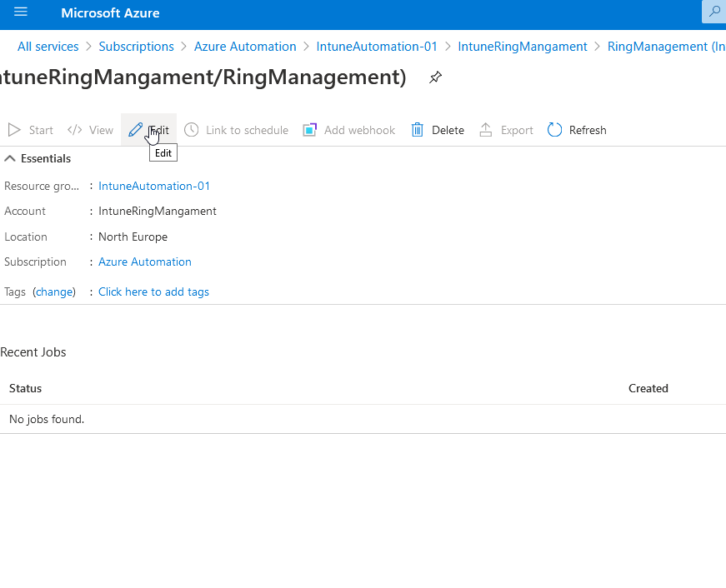Navigate to All services breadcrumb
Image resolution: width=726 pixels, height=588 pixels.
(x=48, y=47)
